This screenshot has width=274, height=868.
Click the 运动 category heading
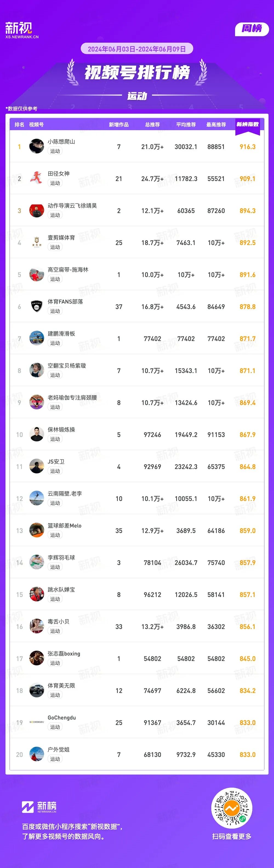(x=137, y=96)
